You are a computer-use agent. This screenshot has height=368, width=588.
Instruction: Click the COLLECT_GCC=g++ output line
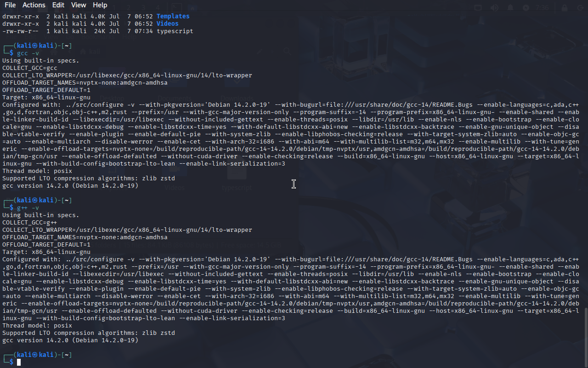click(30, 222)
